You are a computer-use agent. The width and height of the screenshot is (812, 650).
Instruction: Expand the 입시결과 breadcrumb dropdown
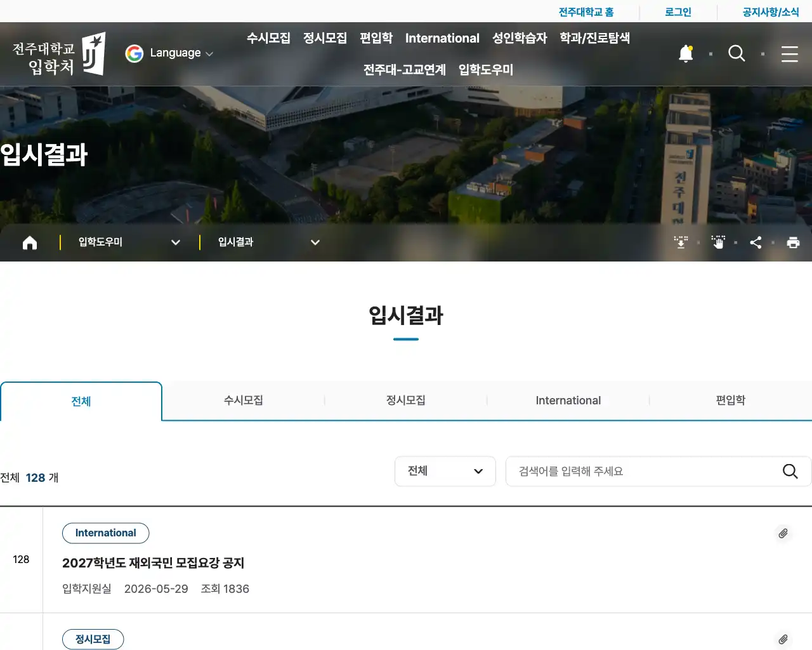pyautogui.click(x=269, y=242)
